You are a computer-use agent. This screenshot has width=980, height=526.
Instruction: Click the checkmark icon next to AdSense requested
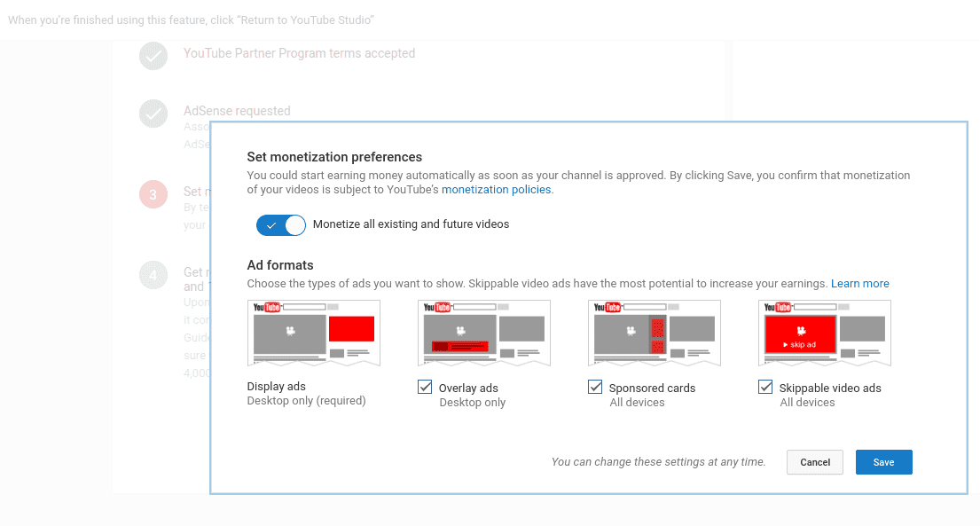(153, 114)
